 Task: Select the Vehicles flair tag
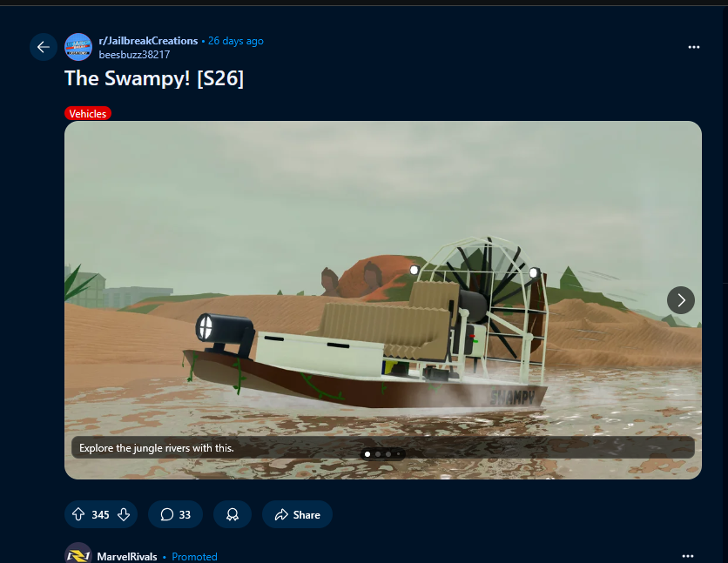click(x=88, y=114)
